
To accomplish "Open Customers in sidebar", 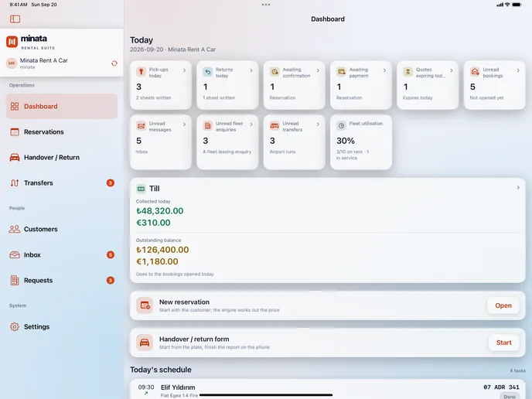I will tap(62, 229).
